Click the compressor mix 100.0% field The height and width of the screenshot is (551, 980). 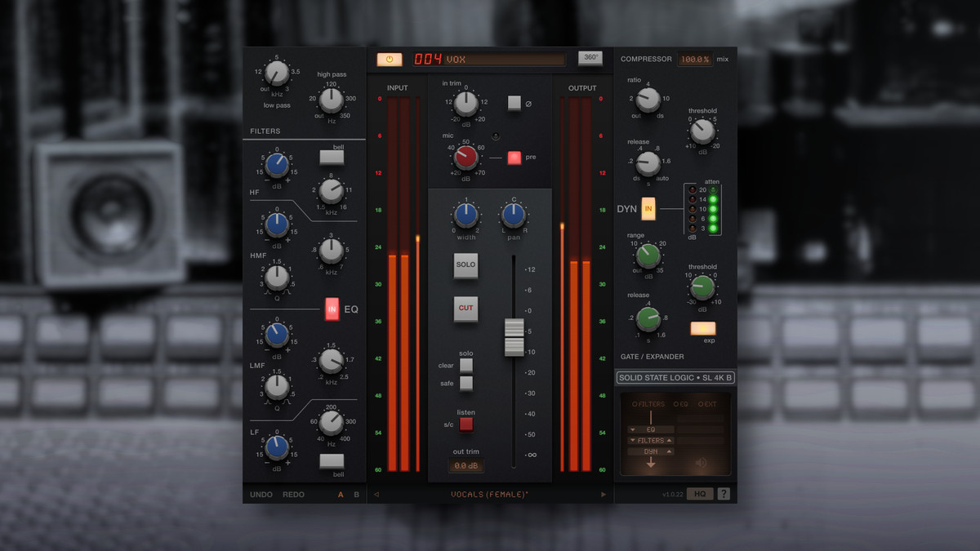(x=695, y=60)
